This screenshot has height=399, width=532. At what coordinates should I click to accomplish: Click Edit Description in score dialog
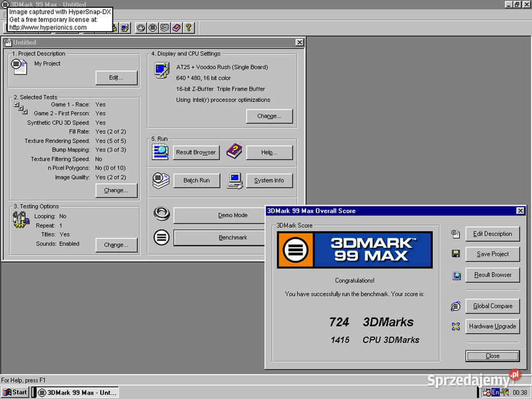click(492, 234)
